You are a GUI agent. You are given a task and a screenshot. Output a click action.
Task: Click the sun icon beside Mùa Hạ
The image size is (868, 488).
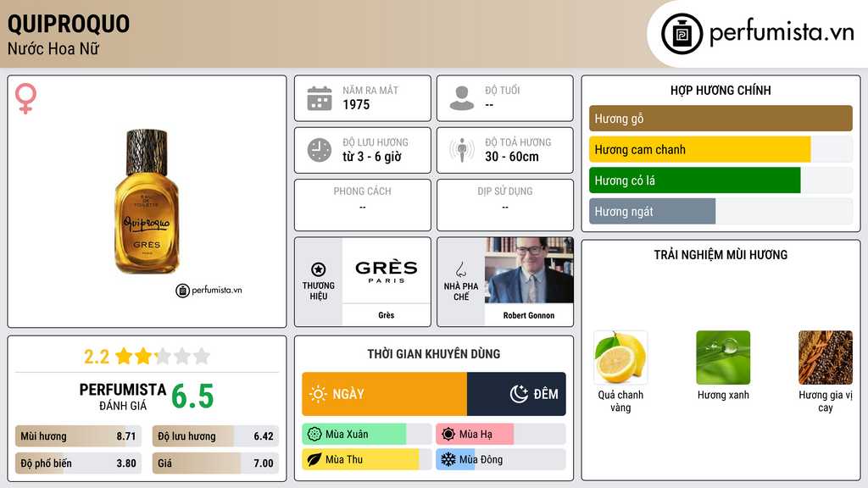click(x=448, y=435)
